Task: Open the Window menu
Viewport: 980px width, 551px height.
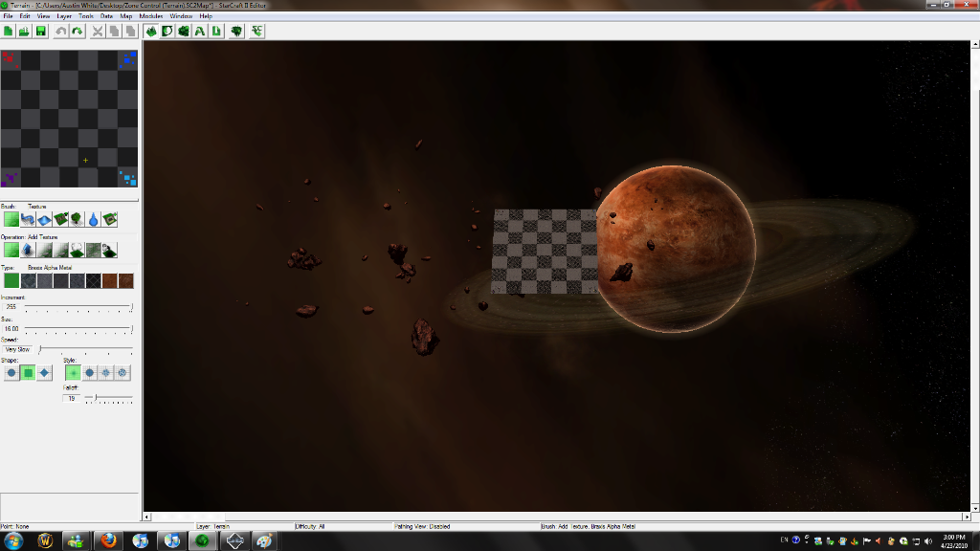Action: click(181, 16)
